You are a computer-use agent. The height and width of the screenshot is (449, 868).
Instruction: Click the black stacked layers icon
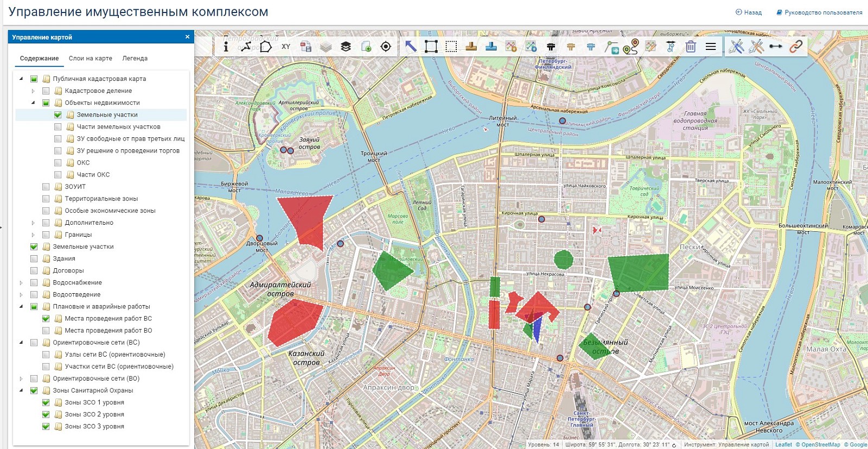point(346,47)
